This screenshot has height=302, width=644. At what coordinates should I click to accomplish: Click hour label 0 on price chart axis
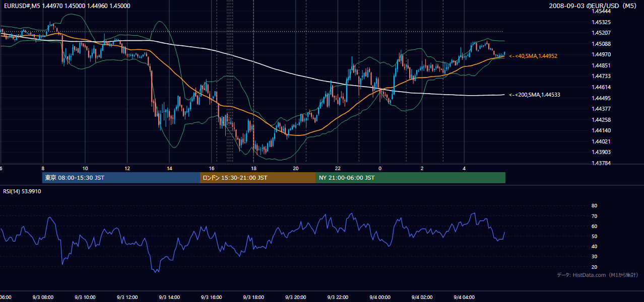tap(380, 168)
